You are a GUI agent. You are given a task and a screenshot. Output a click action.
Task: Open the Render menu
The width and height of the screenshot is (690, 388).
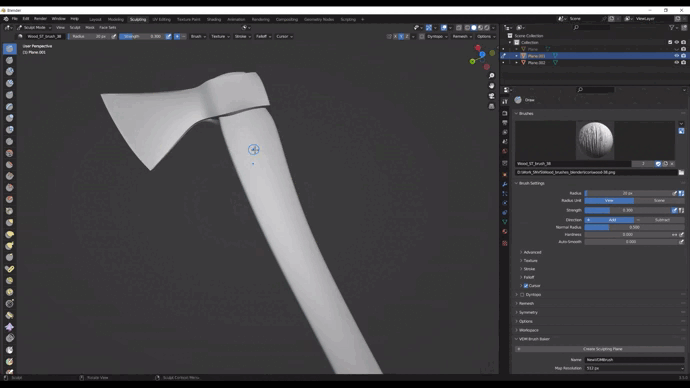[40, 19]
